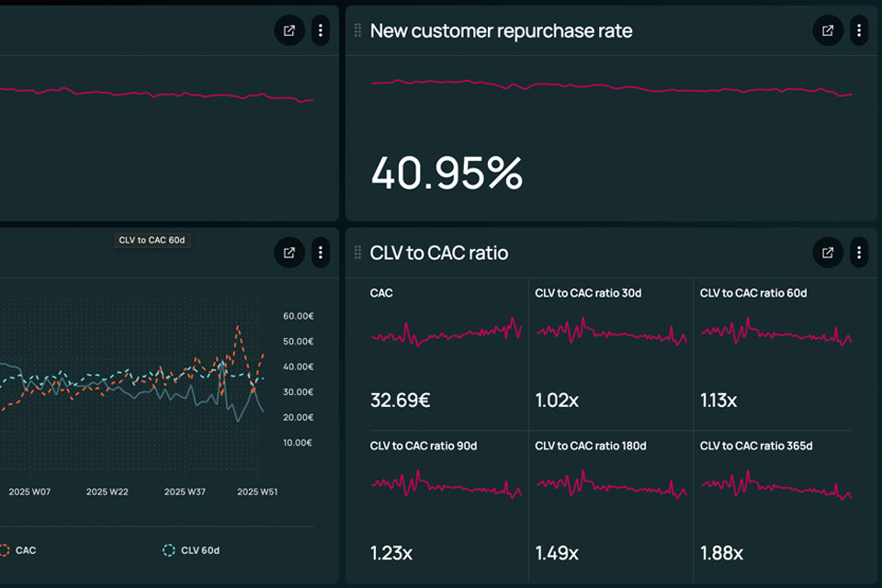
Task: Select the CAC value 32.69€
Action: (x=400, y=401)
